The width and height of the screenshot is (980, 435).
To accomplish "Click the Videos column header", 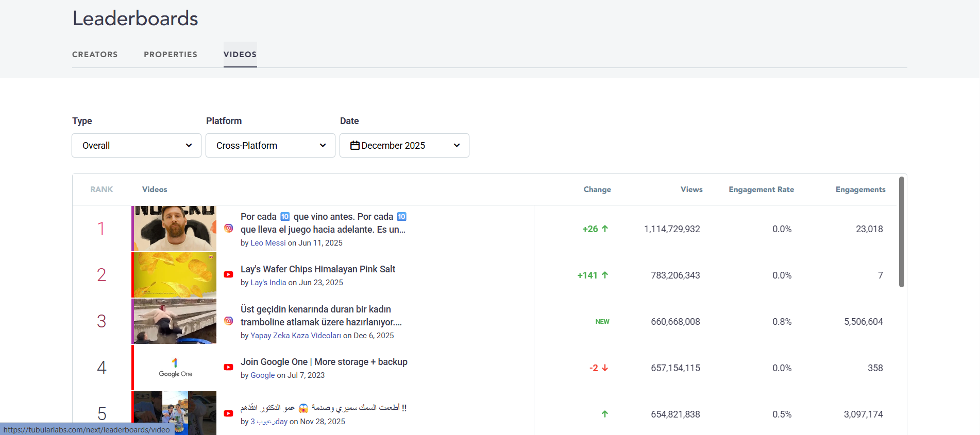I will [x=155, y=189].
